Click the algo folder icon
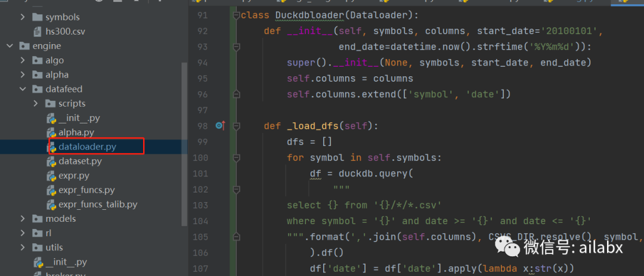The width and height of the screenshot is (644, 276). pos(38,60)
